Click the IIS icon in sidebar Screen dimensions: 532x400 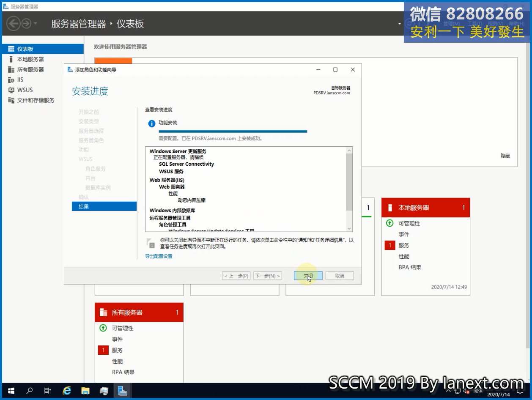coord(11,79)
